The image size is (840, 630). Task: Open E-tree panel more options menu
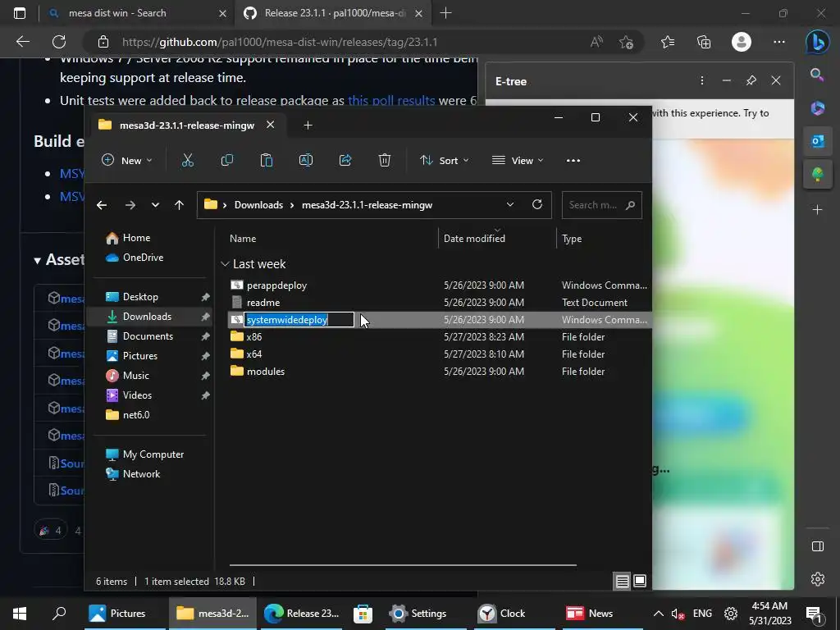pyautogui.click(x=702, y=80)
